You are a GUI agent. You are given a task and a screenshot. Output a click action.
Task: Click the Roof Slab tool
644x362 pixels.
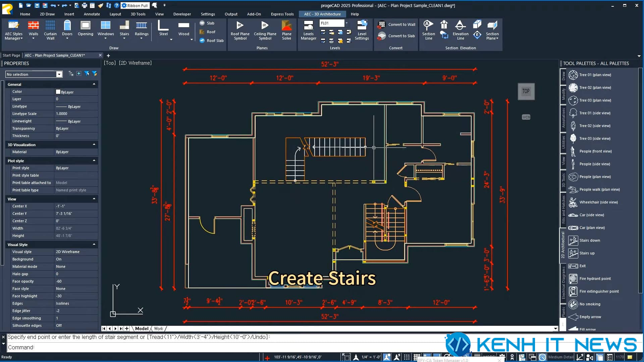click(x=212, y=41)
